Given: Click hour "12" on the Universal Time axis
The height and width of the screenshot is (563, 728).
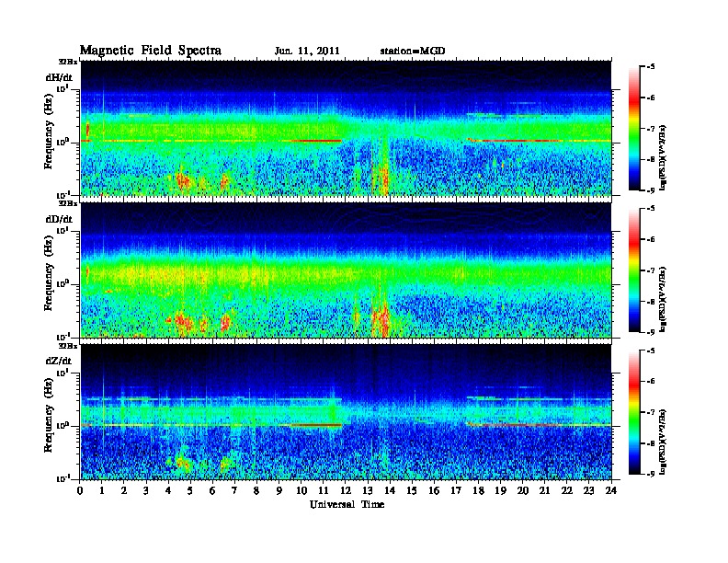Looking at the screenshot, I should coord(346,491).
